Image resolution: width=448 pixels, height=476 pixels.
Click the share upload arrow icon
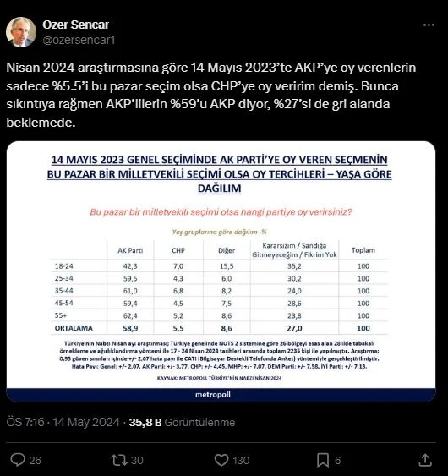[425, 460]
